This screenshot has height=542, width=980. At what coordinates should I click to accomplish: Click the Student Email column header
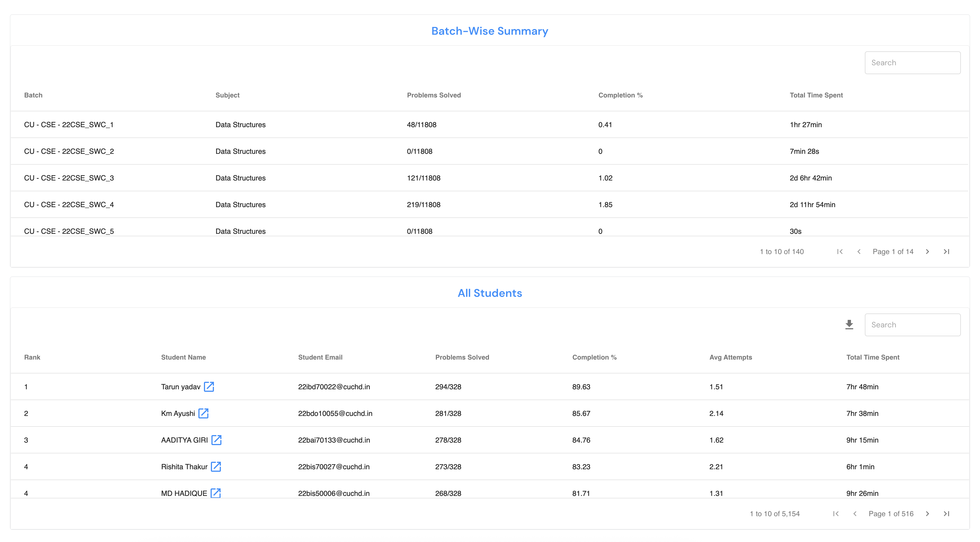(320, 357)
